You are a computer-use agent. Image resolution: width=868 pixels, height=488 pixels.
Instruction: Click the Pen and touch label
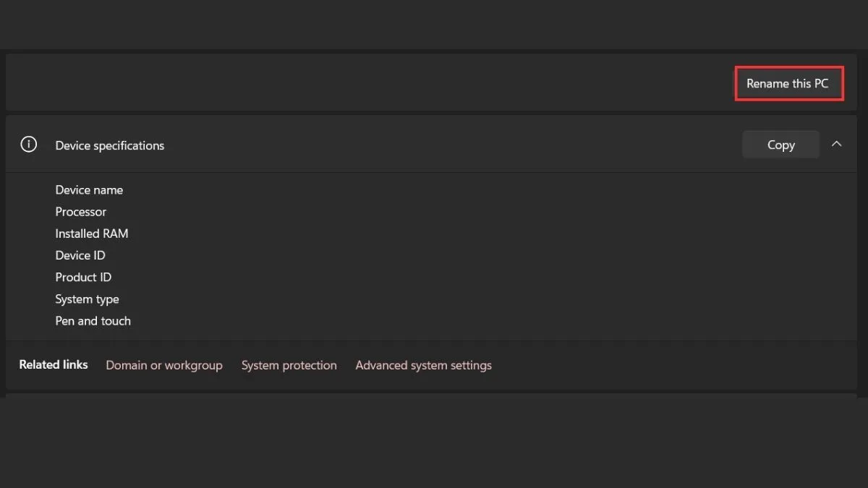tap(93, 321)
